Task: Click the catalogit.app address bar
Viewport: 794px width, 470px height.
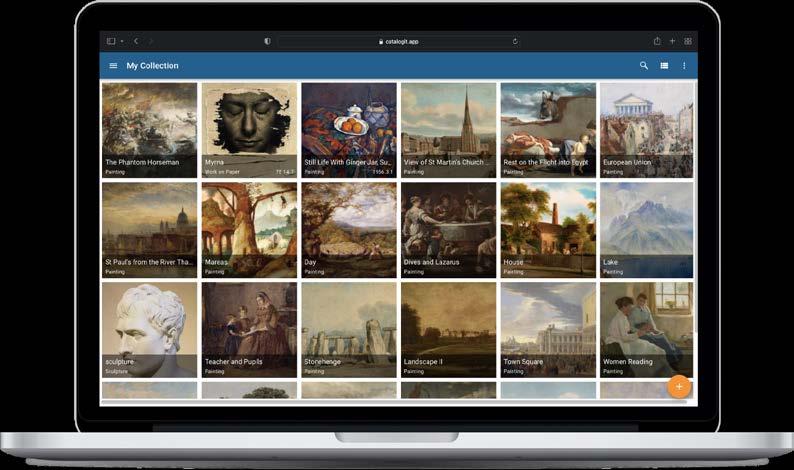Action: [x=399, y=42]
